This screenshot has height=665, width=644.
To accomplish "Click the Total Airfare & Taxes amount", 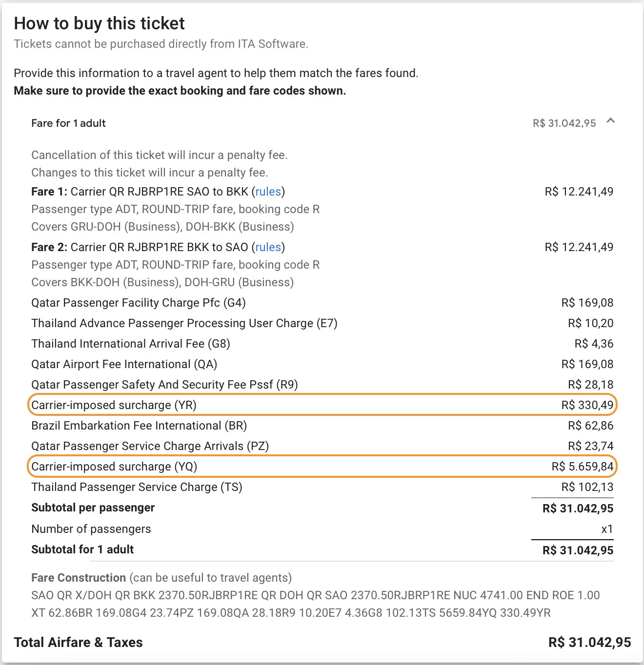I will click(x=590, y=643).
